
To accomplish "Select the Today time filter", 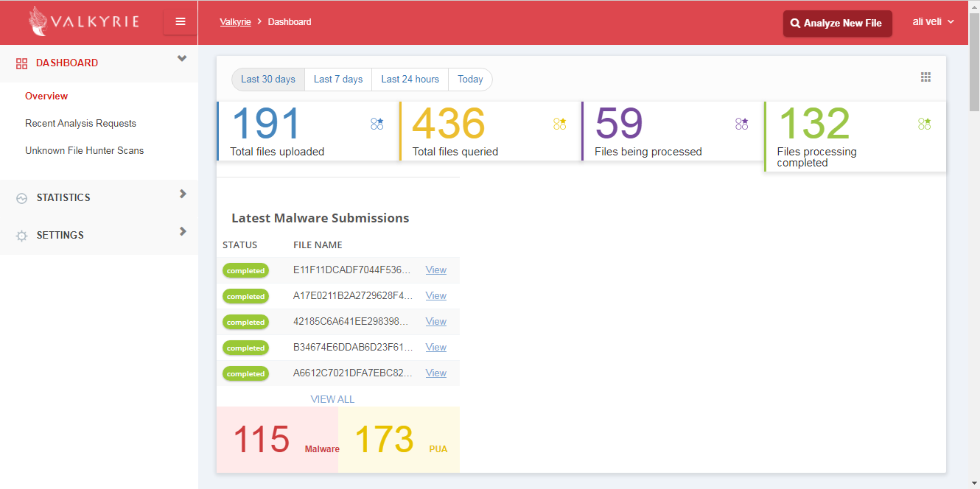I will click(470, 80).
